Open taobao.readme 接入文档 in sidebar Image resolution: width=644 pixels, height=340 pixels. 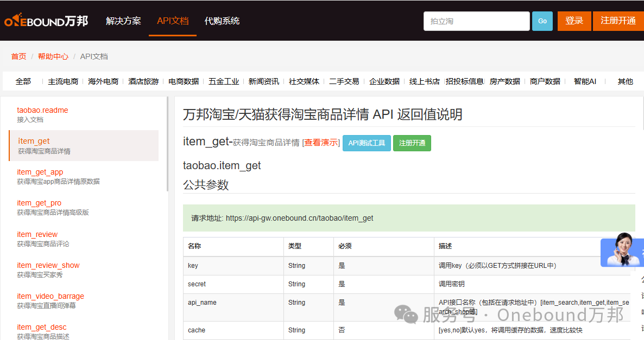coord(42,114)
